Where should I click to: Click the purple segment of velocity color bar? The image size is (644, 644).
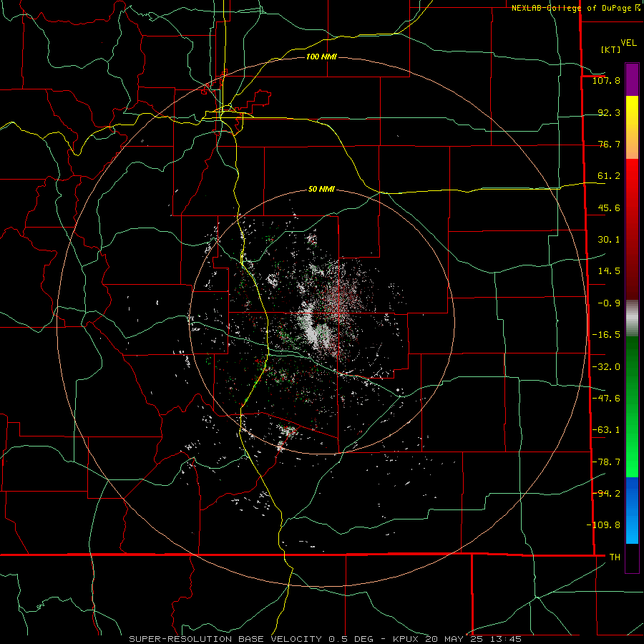point(632,79)
